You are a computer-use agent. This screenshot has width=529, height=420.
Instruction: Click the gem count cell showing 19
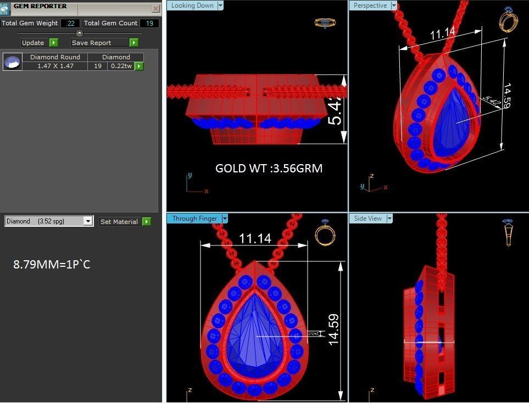coord(97,66)
